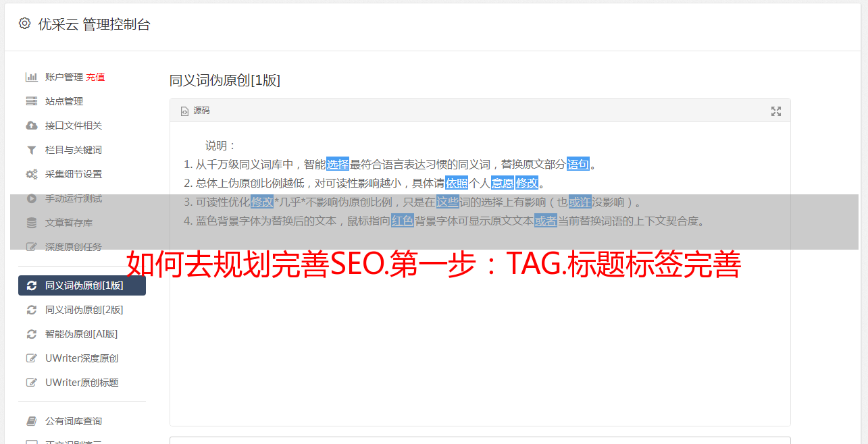Click highlighted synonym 语句 in editor

point(578,164)
